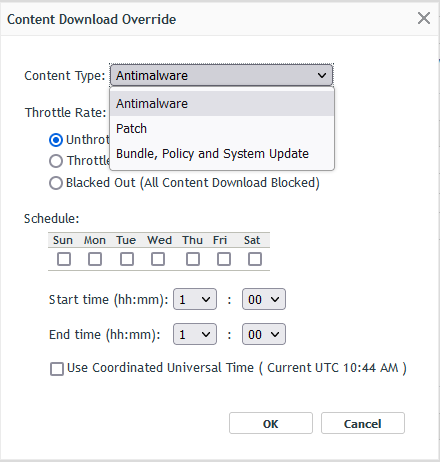Select the Unthrottled radio button
The width and height of the screenshot is (440, 462).
click(x=56, y=140)
